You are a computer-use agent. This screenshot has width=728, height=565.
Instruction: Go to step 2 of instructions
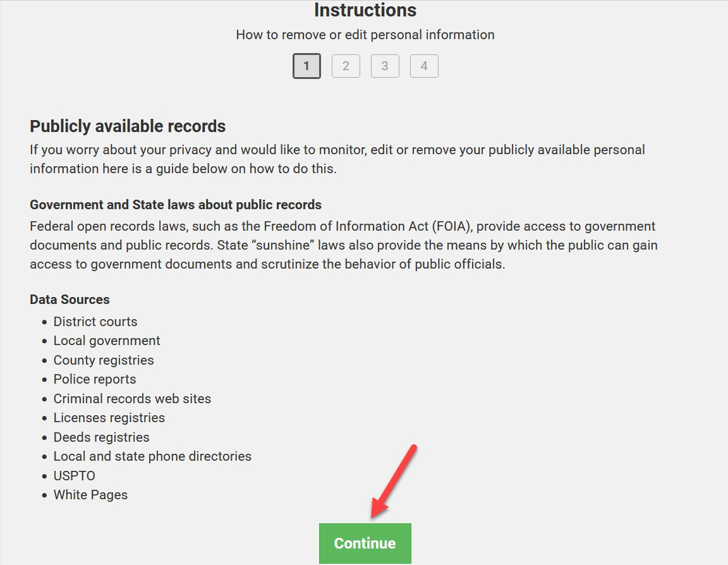[x=346, y=66]
